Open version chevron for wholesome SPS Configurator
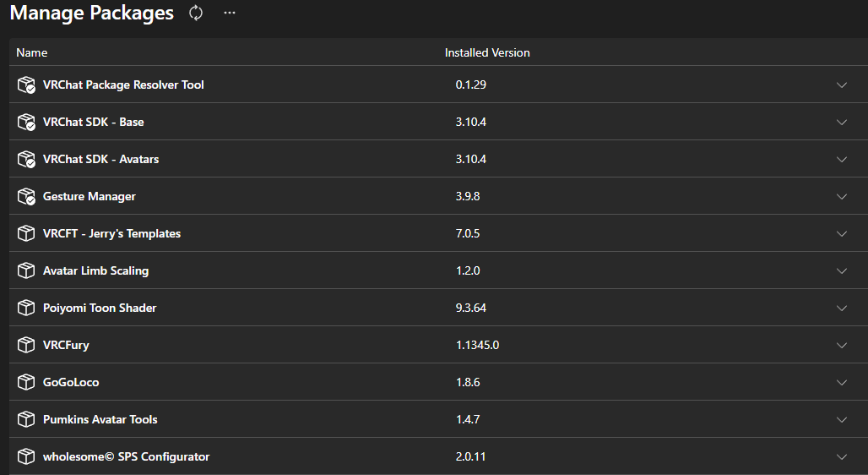This screenshot has height=475, width=868. click(x=842, y=456)
